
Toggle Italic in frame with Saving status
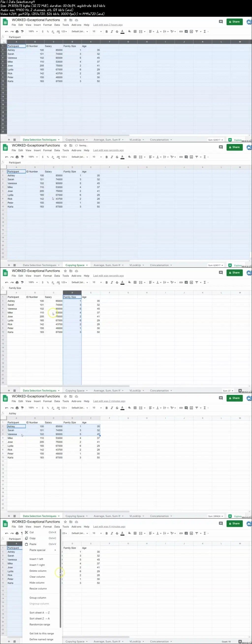[x=112, y=157]
